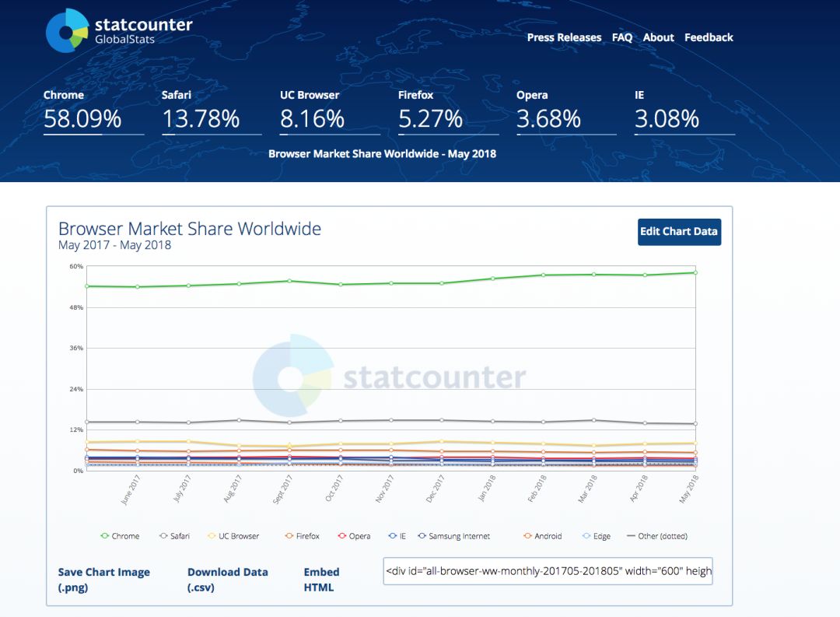Click the Other (dotted) legend item
840x617 pixels.
click(x=657, y=536)
